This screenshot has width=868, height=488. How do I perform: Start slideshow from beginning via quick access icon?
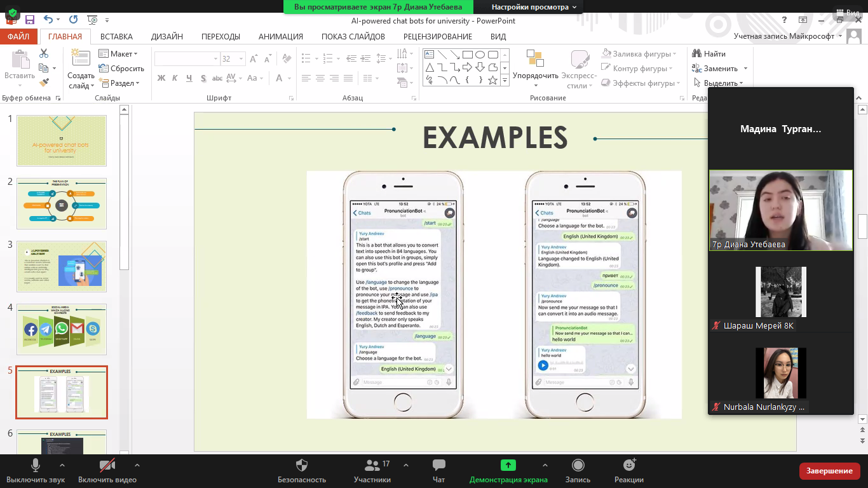pyautogui.click(x=93, y=20)
